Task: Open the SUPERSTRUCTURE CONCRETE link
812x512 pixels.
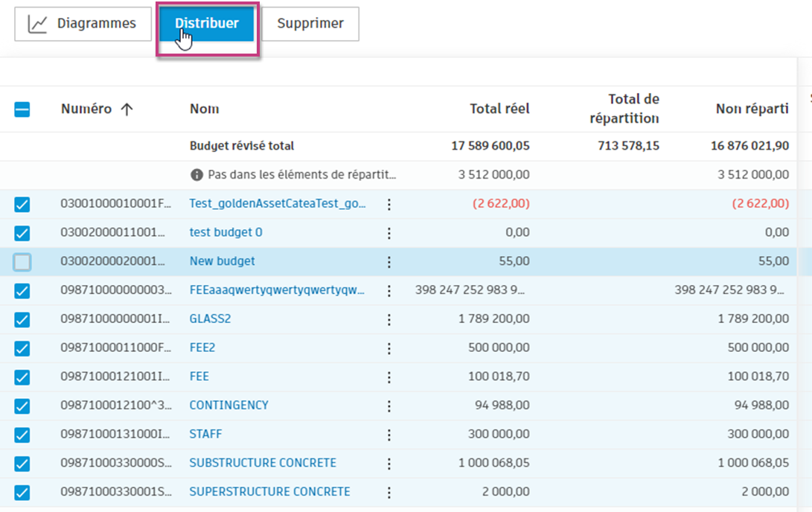Action: pos(270,491)
